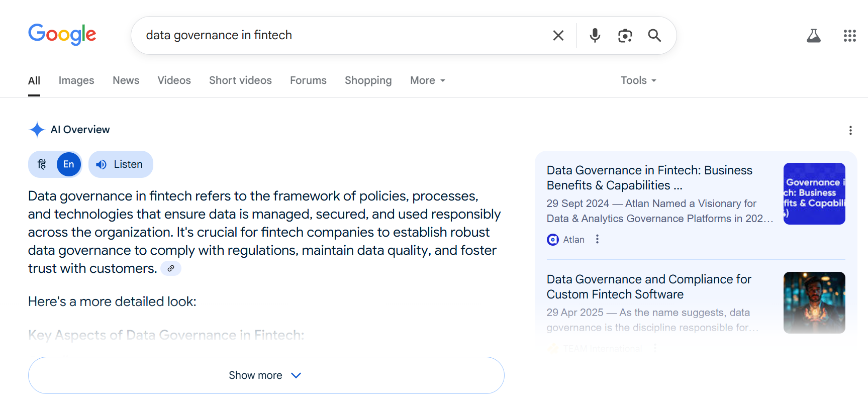Open Search Labs via the flask icon

click(x=814, y=35)
